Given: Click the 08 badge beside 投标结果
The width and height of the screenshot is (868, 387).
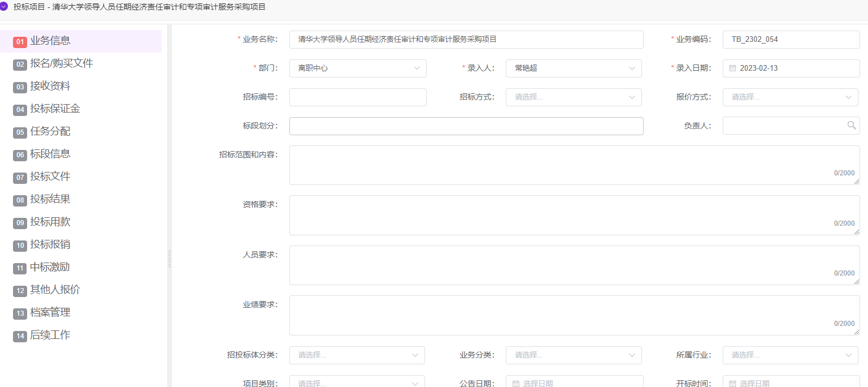Looking at the screenshot, I should (20, 200).
